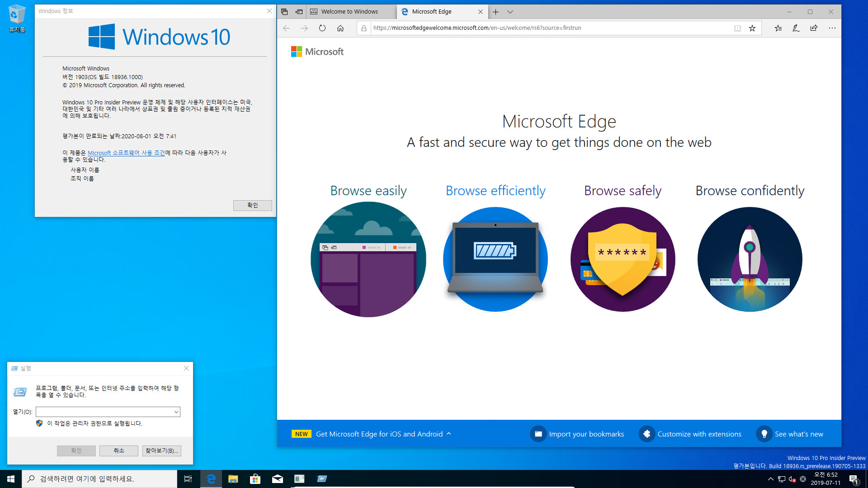Viewport: 868px width, 488px height.
Task: Open the Windows Start menu
Action: (x=11, y=479)
